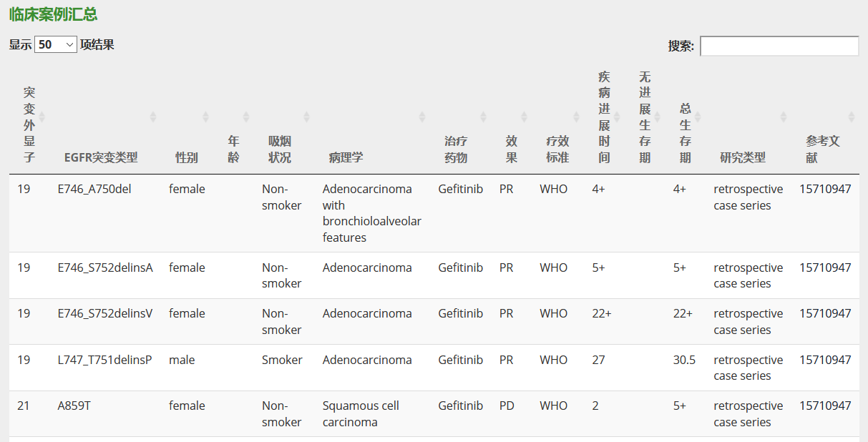The height and width of the screenshot is (442, 868).
Task: Sort by 无进展生存期 column arrows
Action: [x=657, y=117]
